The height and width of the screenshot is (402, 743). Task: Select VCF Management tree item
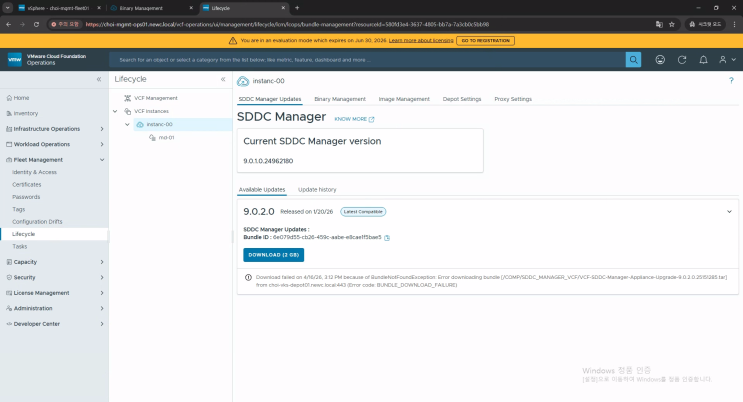click(x=155, y=98)
